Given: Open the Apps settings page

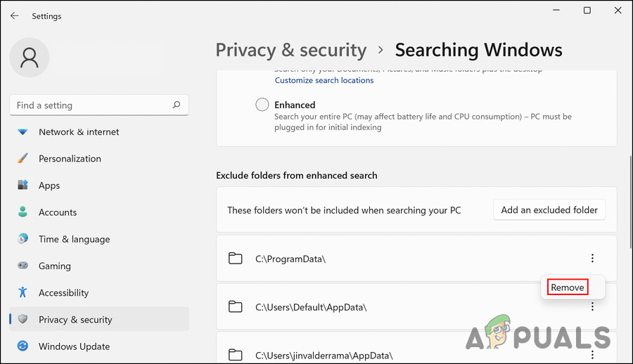Looking at the screenshot, I should 49,186.
